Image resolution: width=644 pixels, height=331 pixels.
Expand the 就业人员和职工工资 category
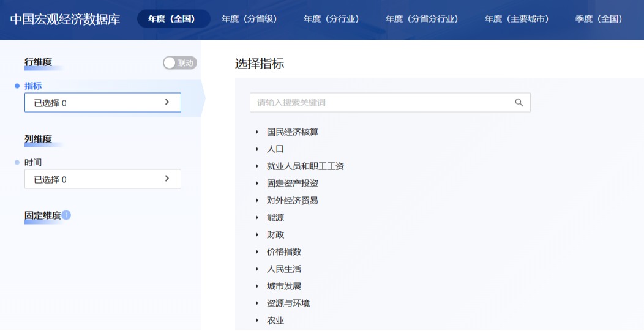[257, 166]
